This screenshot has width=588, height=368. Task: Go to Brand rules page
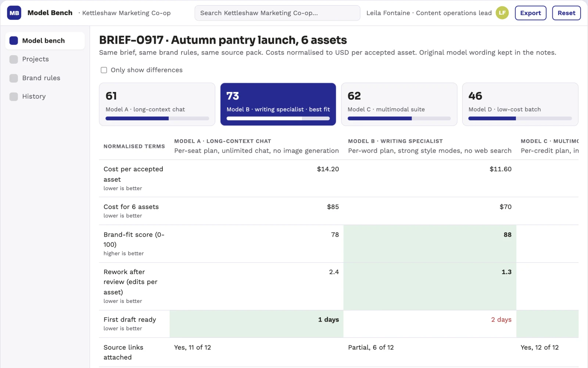point(45,78)
